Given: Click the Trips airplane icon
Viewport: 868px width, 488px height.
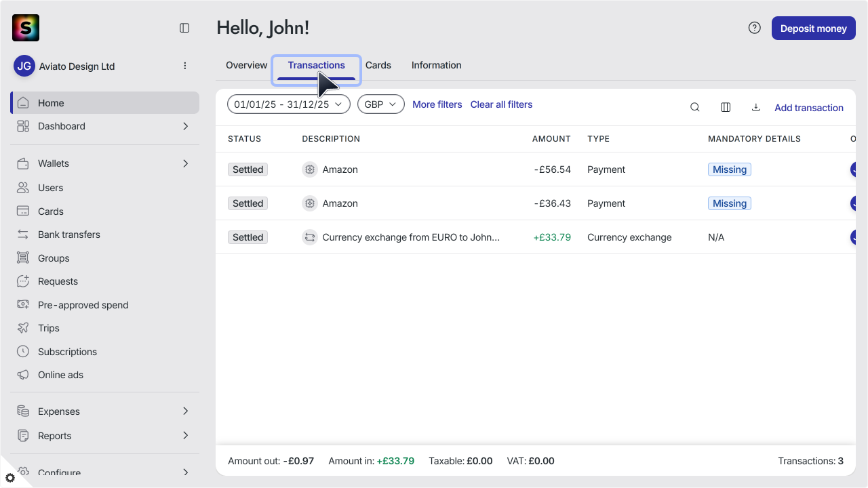Looking at the screenshot, I should pos(23,328).
